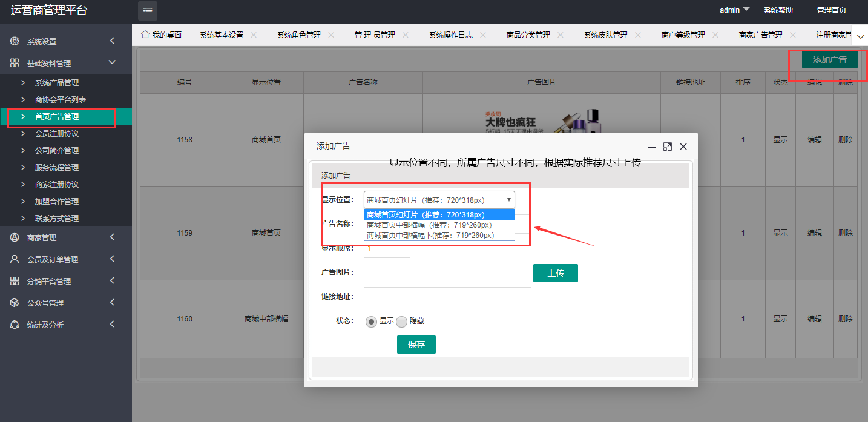The image size is (868, 422).
Task: Click the 链接地址 input field
Action: (x=447, y=297)
